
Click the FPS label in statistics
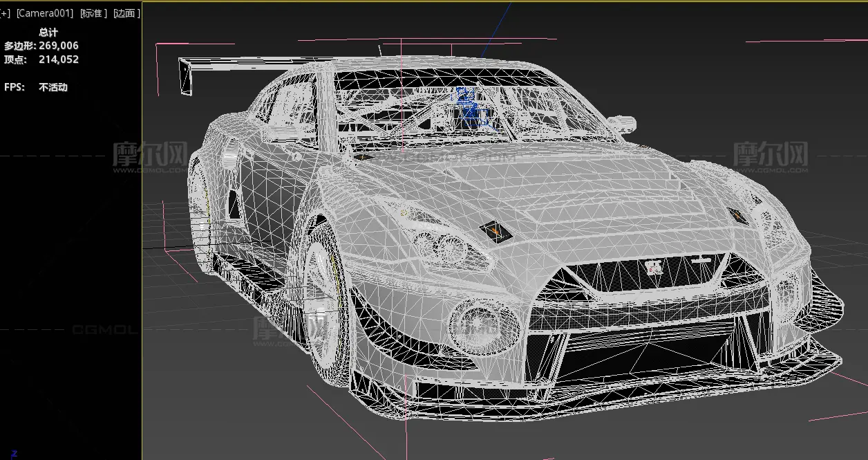click(13, 87)
